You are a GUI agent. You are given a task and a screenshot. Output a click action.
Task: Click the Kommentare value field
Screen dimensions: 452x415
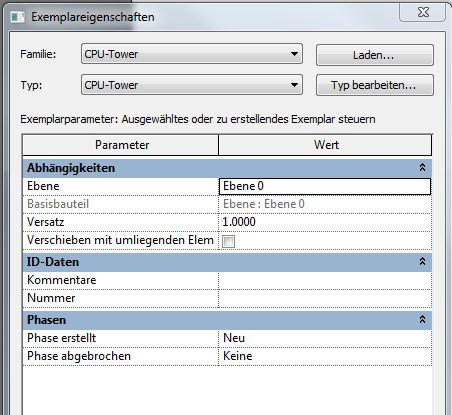point(325,280)
